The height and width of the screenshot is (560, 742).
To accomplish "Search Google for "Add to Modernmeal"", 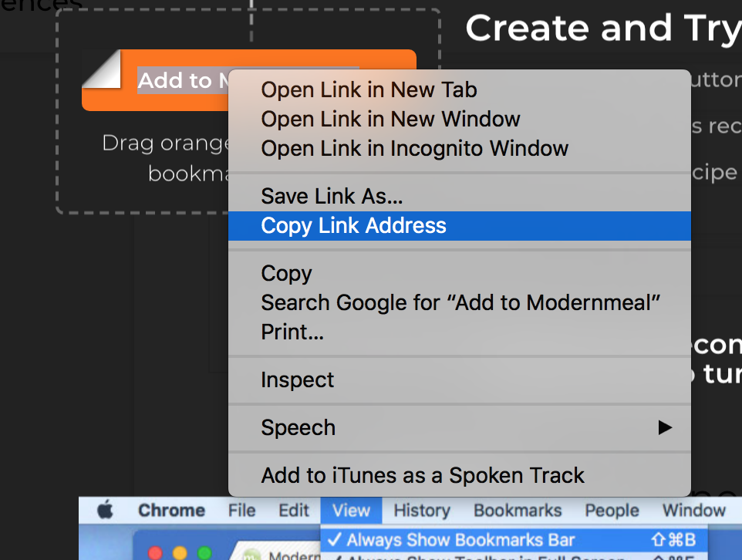I will coord(460,303).
